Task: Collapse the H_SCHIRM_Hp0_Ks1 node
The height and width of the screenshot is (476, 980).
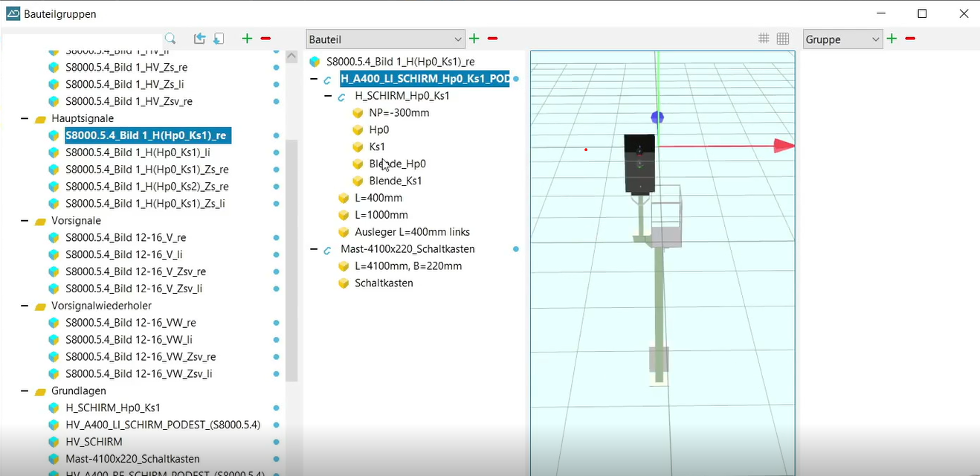Action: tap(328, 96)
